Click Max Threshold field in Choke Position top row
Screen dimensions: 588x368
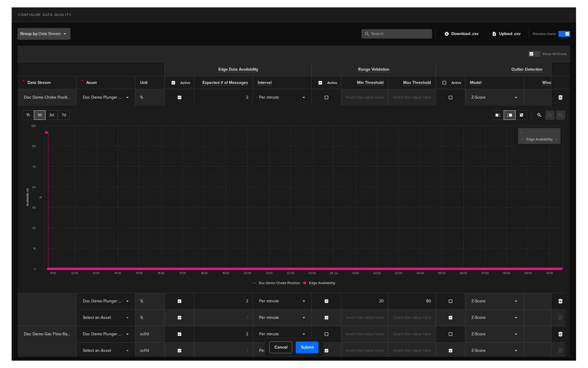[x=412, y=97]
